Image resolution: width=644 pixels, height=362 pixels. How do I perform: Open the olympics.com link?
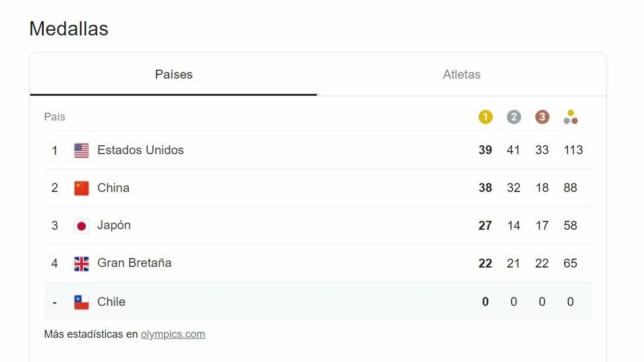(x=173, y=334)
